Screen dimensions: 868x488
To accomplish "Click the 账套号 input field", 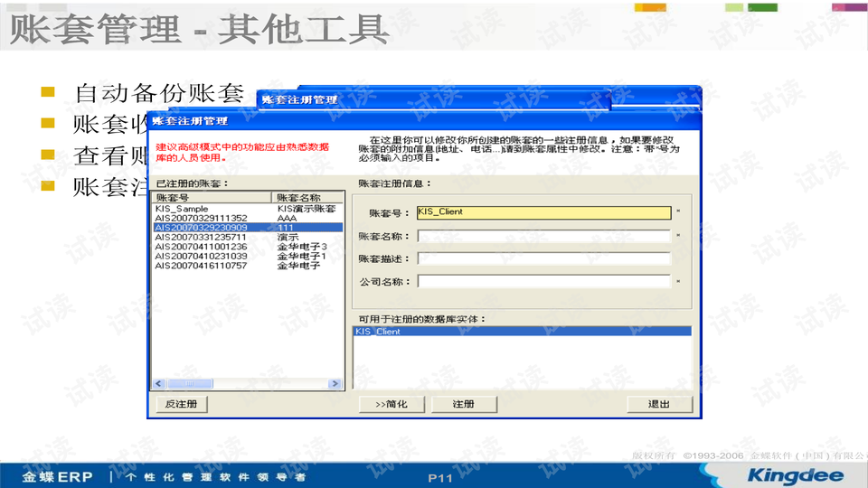I will pyautogui.click(x=543, y=213).
